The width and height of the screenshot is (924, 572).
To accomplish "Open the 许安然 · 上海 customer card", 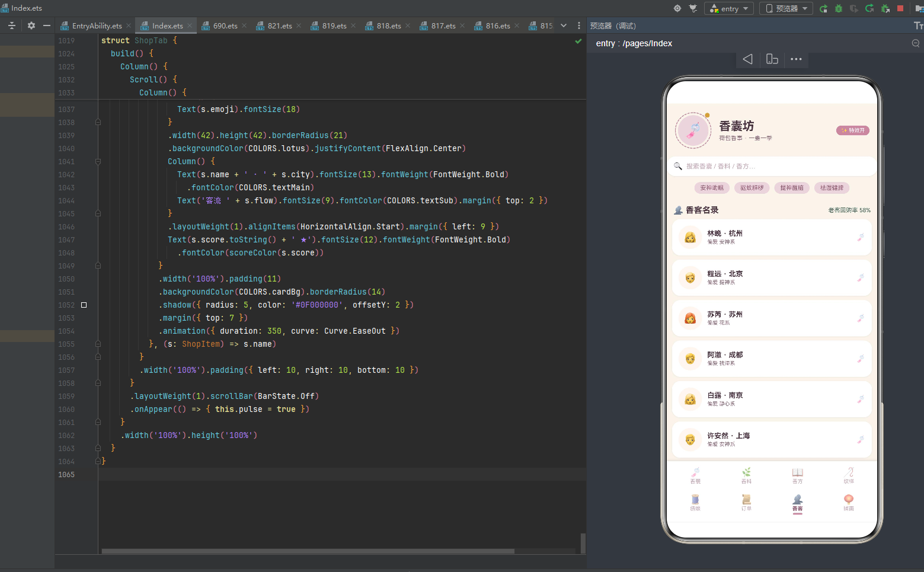I will (x=772, y=439).
